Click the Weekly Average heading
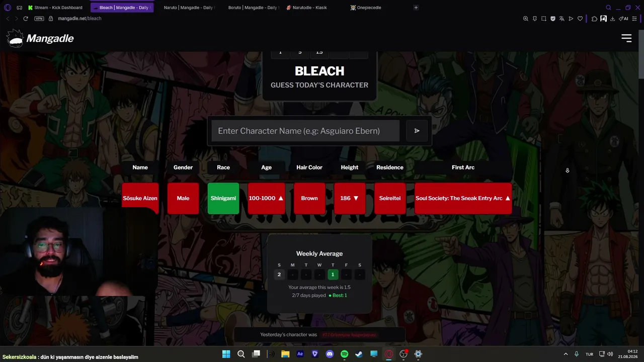This screenshot has height=362, width=644. (x=319, y=254)
